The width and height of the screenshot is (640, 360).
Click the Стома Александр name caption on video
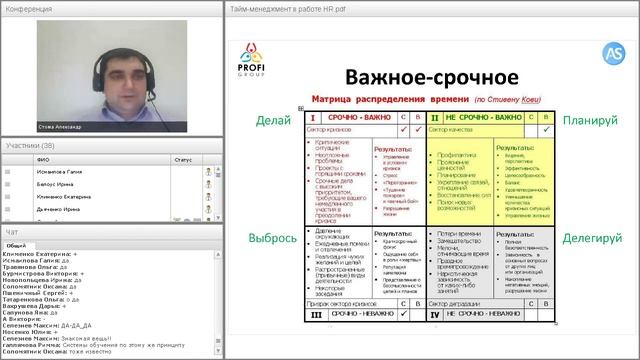60,127
